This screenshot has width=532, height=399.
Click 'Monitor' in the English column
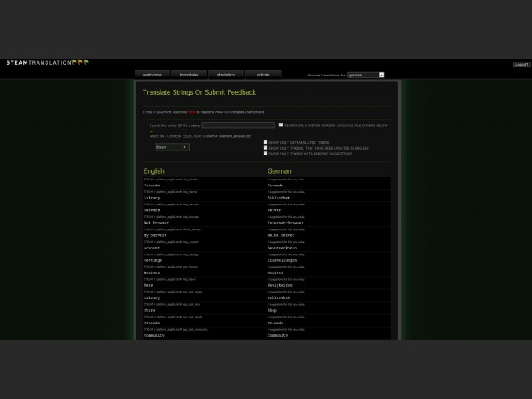click(x=151, y=273)
